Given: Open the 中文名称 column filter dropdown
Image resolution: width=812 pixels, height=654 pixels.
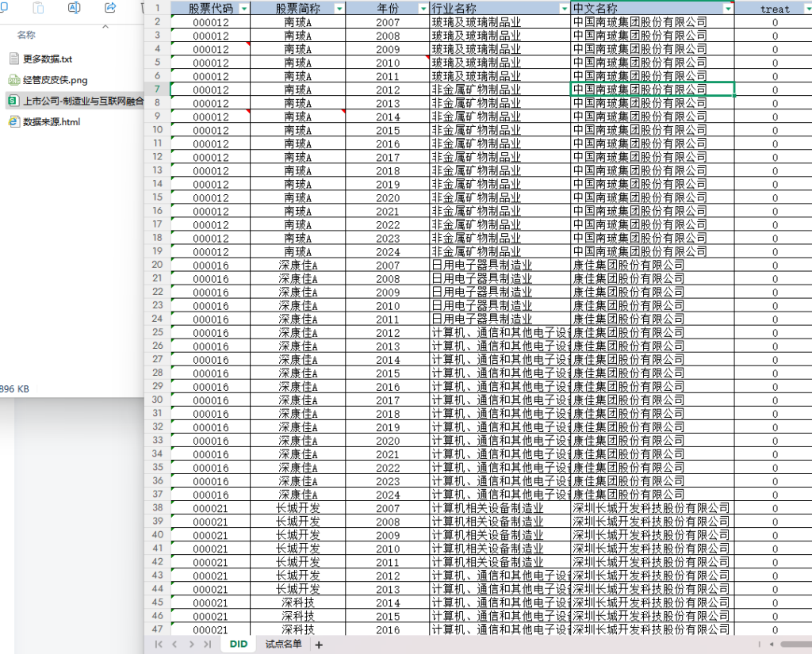Looking at the screenshot, I should click(728, 9).
